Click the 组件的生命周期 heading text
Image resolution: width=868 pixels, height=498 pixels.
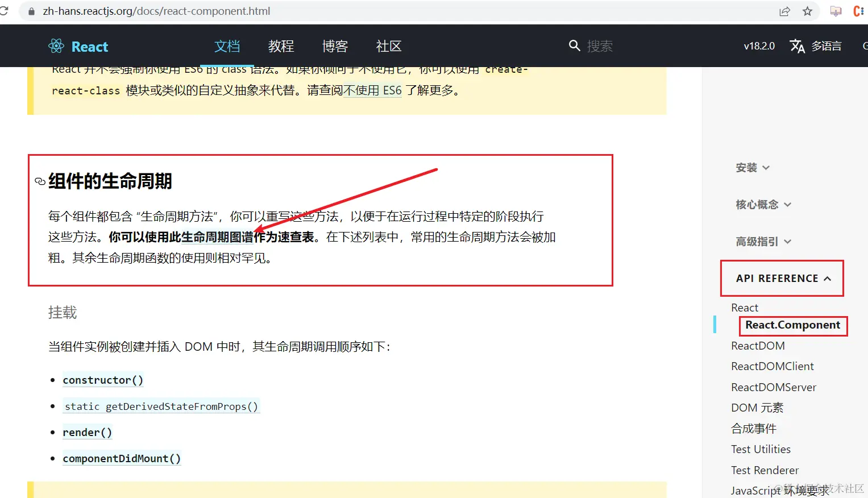(x=110, y=181)
